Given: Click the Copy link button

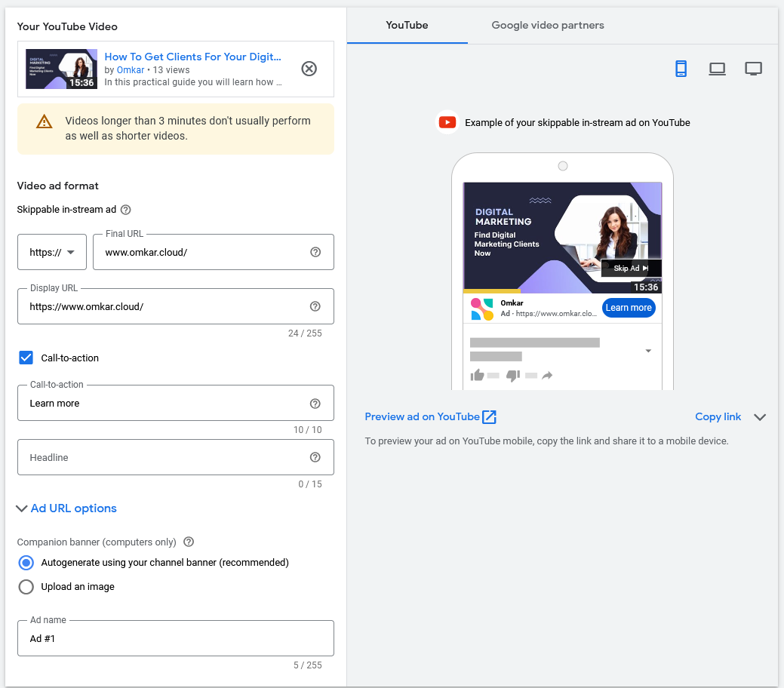Looking at the screenshot, I should (718, 416).
